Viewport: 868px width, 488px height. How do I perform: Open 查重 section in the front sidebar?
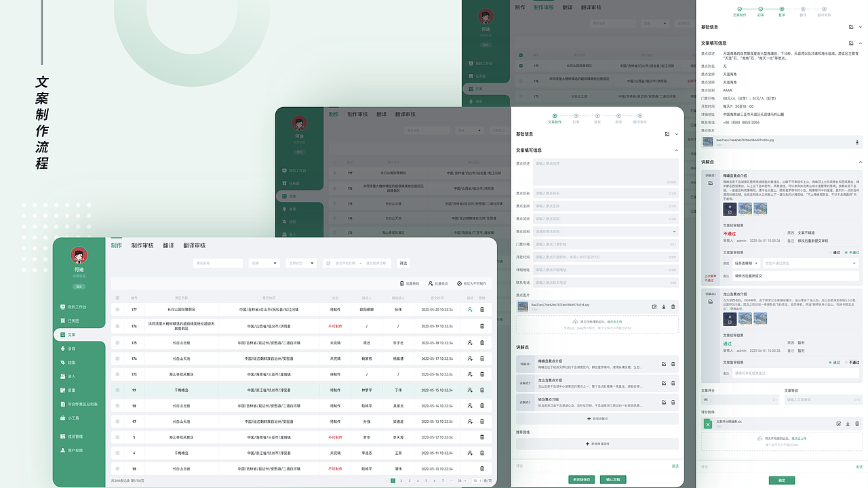click(68, 390)
